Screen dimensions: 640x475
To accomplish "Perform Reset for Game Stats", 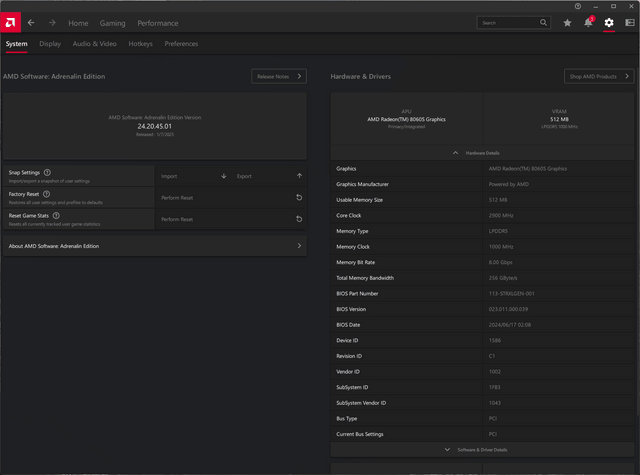I will [x=231, y=219].
